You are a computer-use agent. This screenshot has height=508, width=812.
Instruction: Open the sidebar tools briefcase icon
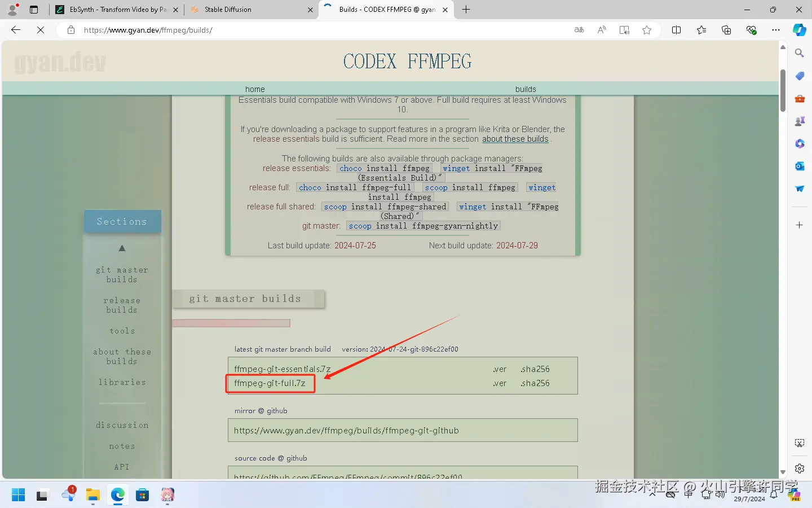(800, 98)
